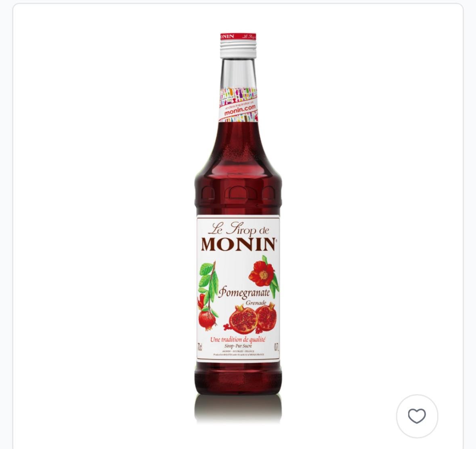Add the Monin syrup to favorites via heart icon
Viewport: 476px width, 449px height.
pyautogui.click(x=417, y=416)
